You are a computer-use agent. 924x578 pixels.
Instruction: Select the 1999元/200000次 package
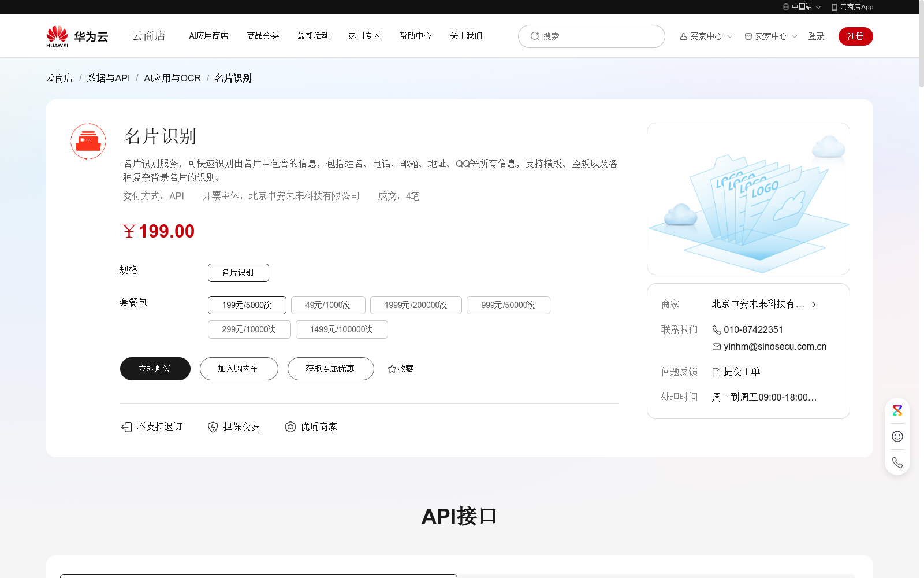point(416,305)
